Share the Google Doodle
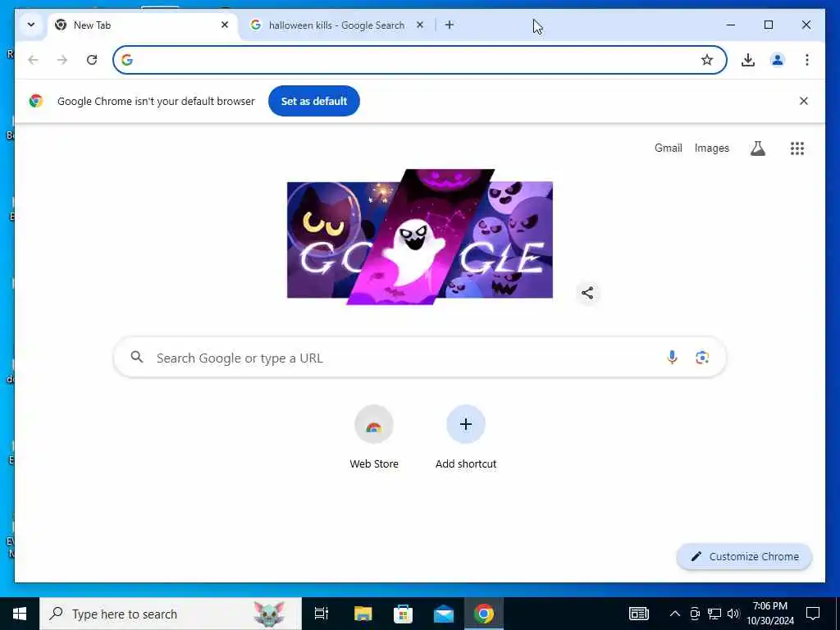This screenshot has height=630, width=840. [x=587, y=293]
